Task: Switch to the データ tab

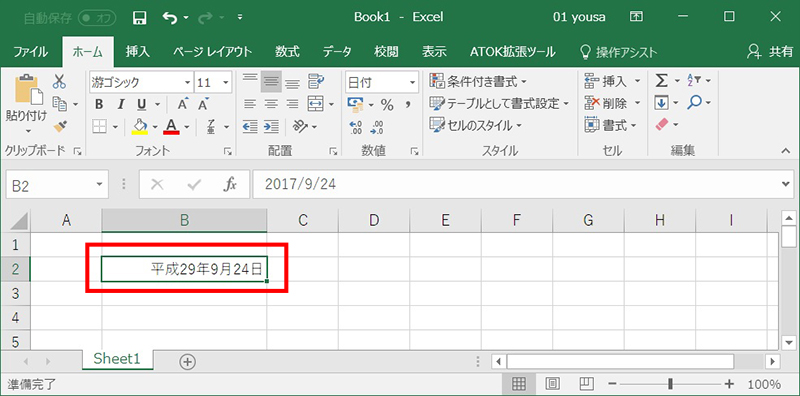Action: click(x=337, y=52)
